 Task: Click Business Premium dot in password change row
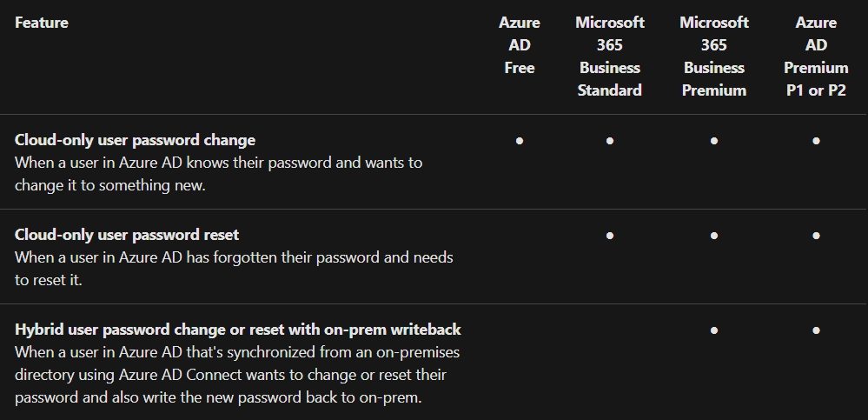tap(714, 141)
